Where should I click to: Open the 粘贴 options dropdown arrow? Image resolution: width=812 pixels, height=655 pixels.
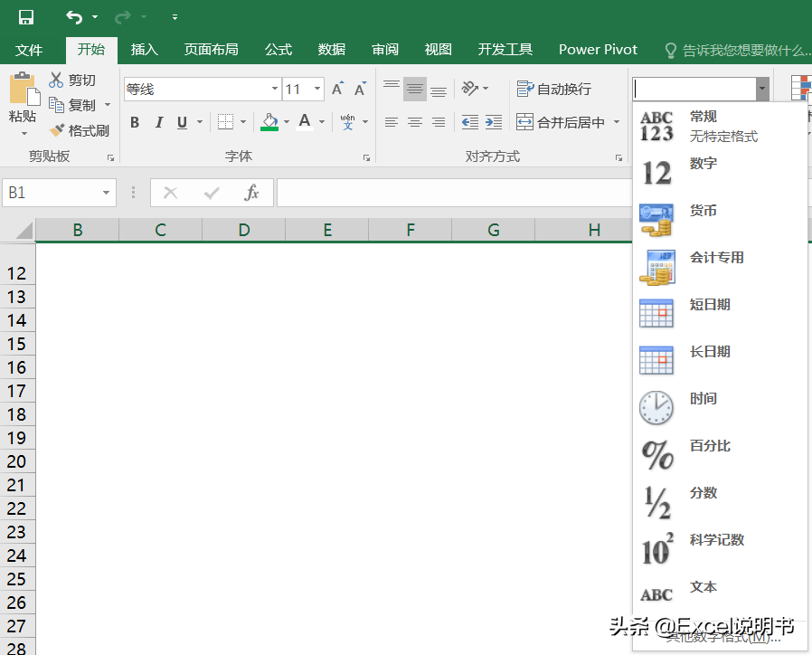pyautogui.click(x=24, y=134)
